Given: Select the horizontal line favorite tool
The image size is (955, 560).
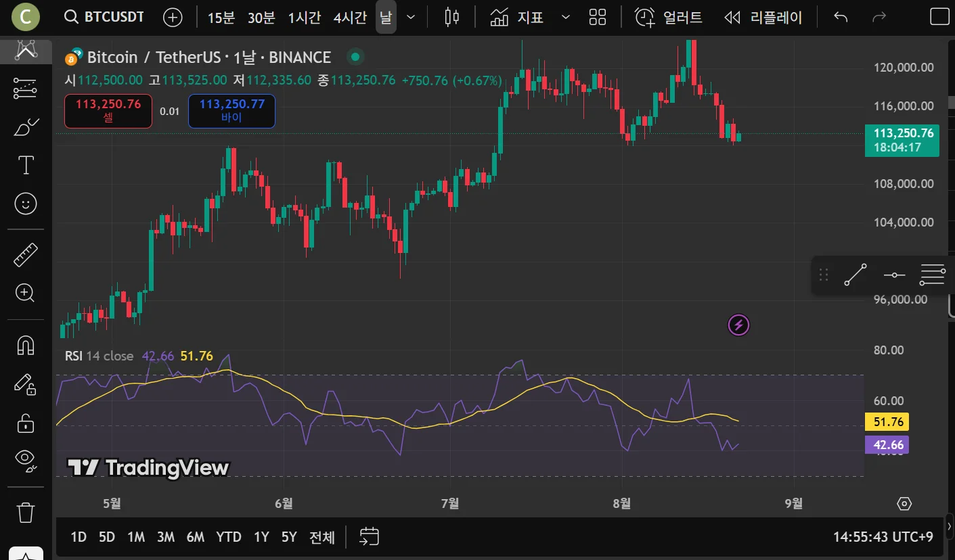Looking at the screenshot, I should pos(894,275).
